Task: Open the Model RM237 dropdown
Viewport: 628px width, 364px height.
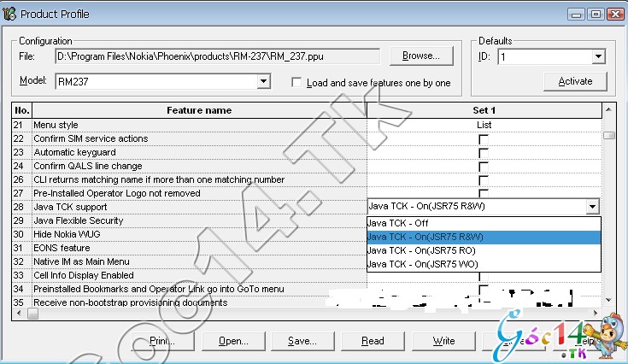Action: click(x=263, y=82)
